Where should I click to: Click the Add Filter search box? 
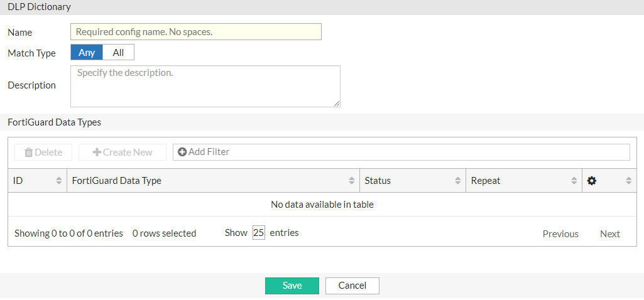click(401, 153)
